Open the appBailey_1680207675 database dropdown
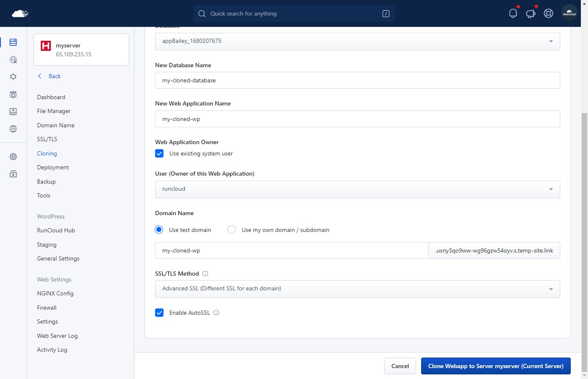The width and height of the screenshot is (588, 379). tap(357, 41)
